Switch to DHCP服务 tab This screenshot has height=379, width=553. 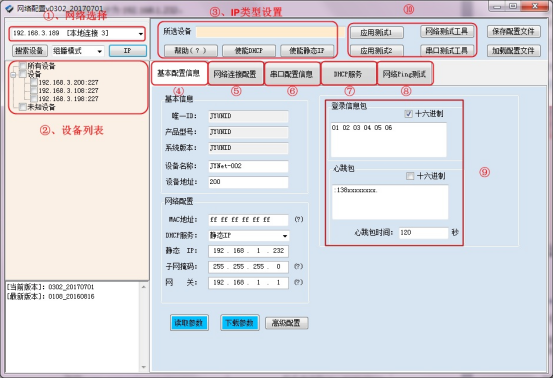click(348, 74)
